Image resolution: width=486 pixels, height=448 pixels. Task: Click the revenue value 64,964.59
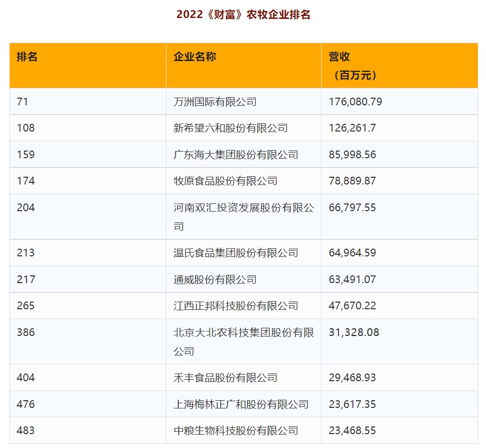point(352,253)
